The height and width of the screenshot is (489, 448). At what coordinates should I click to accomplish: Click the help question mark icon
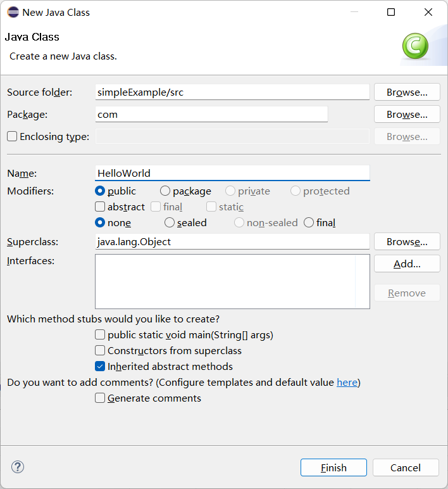18,467
